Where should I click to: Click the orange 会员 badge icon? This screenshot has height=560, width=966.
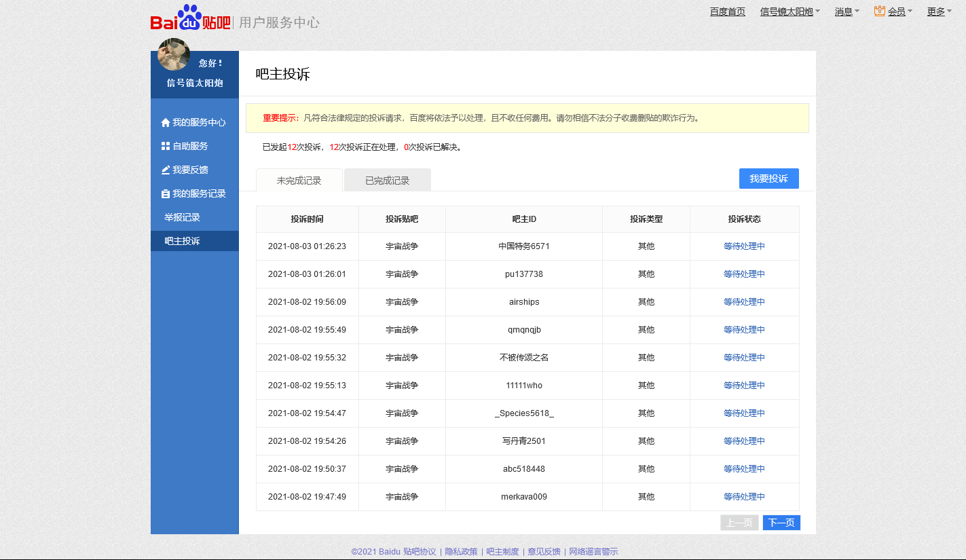879,11
